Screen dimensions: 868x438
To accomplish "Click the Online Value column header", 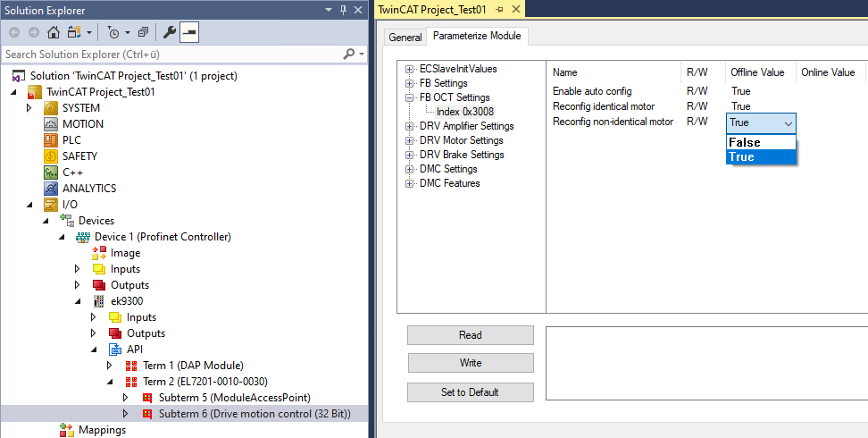I will [828, 72].
